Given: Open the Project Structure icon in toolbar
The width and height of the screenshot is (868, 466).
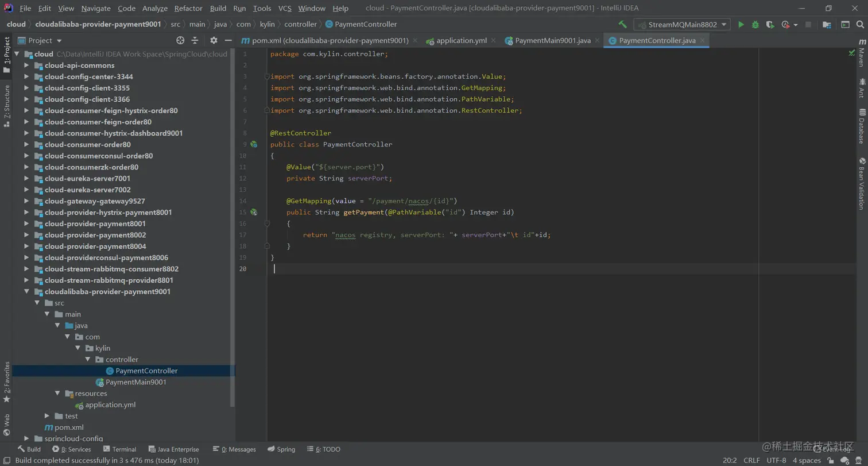Looking at the screenshot, I should [827, 25].
